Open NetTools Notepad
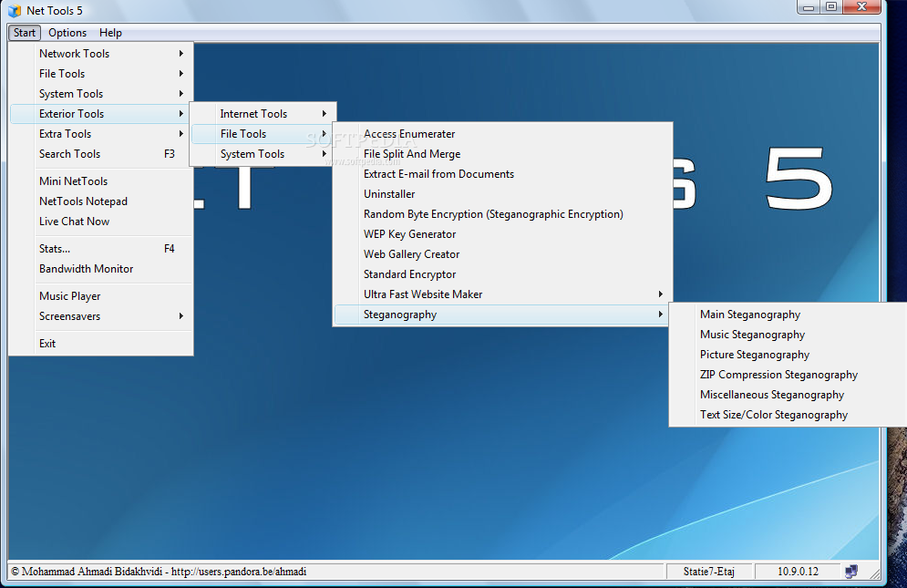This screenshot has width=907, height=588. click(x=101, y=201)
